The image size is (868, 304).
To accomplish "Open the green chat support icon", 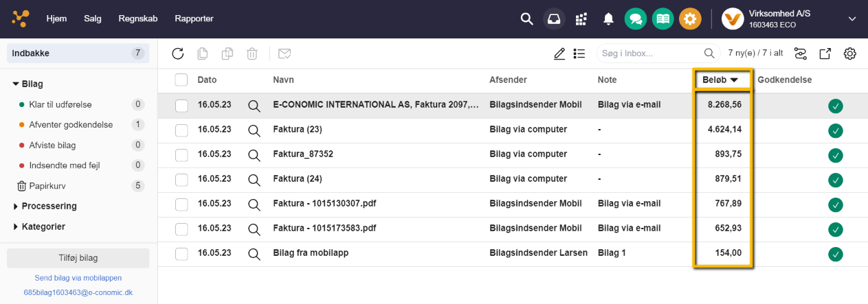I will coord(635,19).
